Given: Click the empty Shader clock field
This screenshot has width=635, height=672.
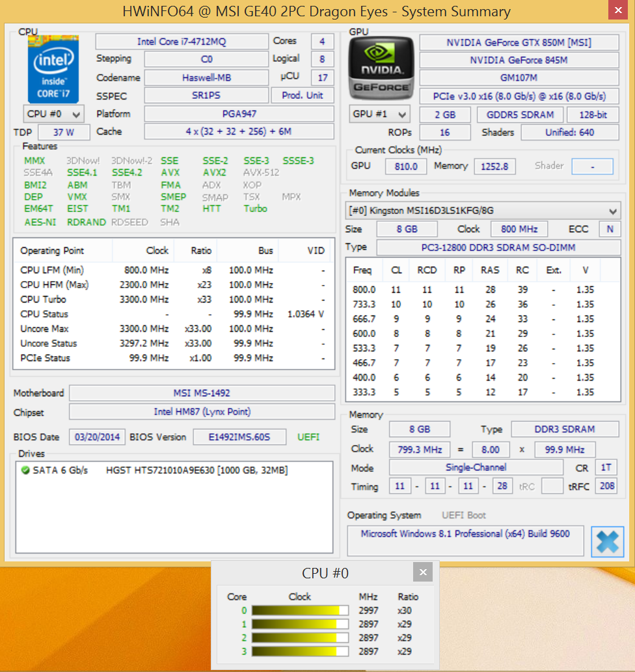Looking at the screenshot, I should click(592, 167).
